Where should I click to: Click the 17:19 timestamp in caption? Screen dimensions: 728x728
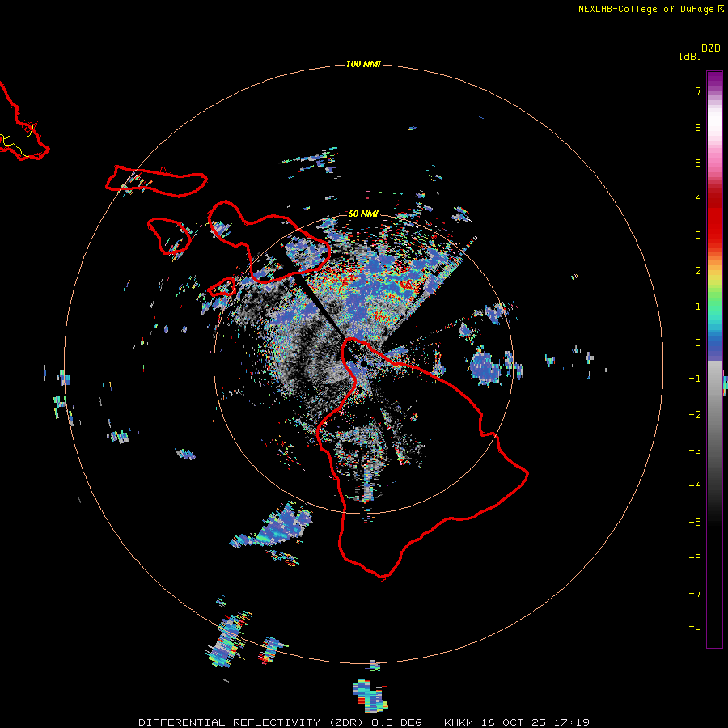[572, 722]
